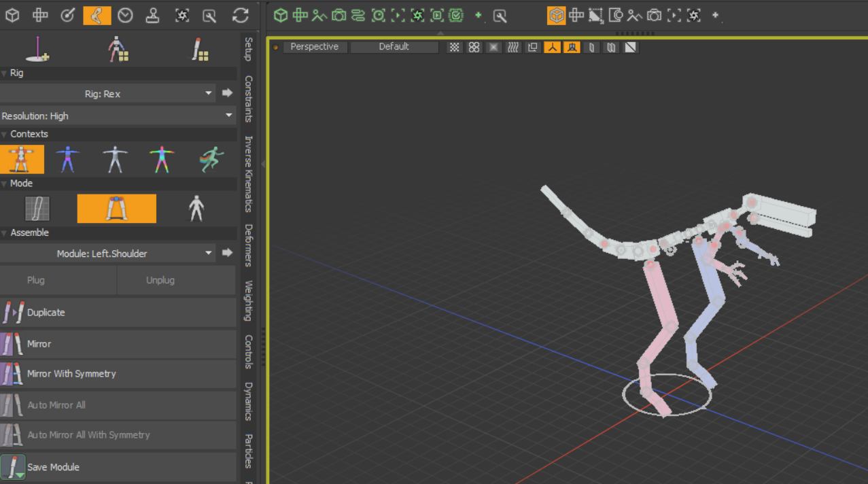Click the arrow button next to Rig: Rex
The height and width of the screenshot is (484, 868).
click(228, 93)
